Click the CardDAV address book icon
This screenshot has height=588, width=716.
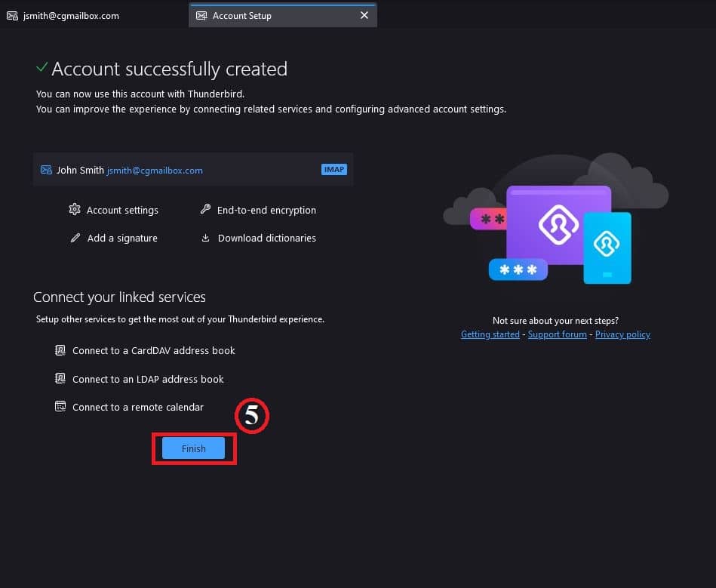click(x=60, y=350)
